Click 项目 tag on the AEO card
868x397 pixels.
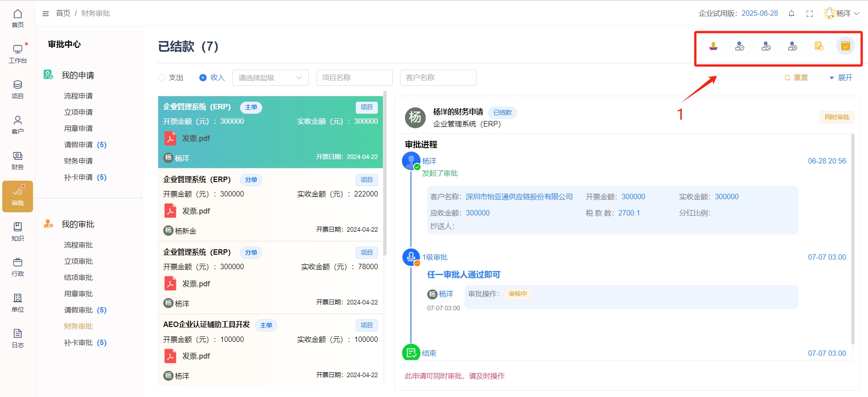(367, 325)
